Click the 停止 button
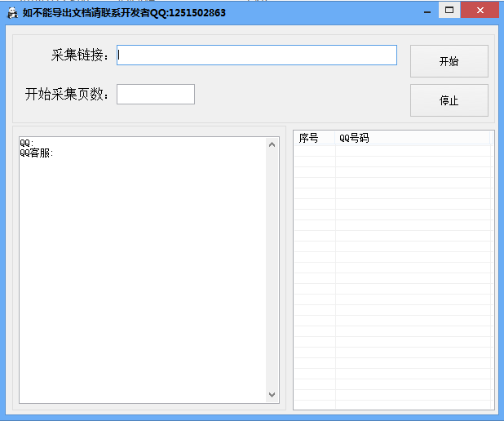Screen dimensions: 504x421 449,100
